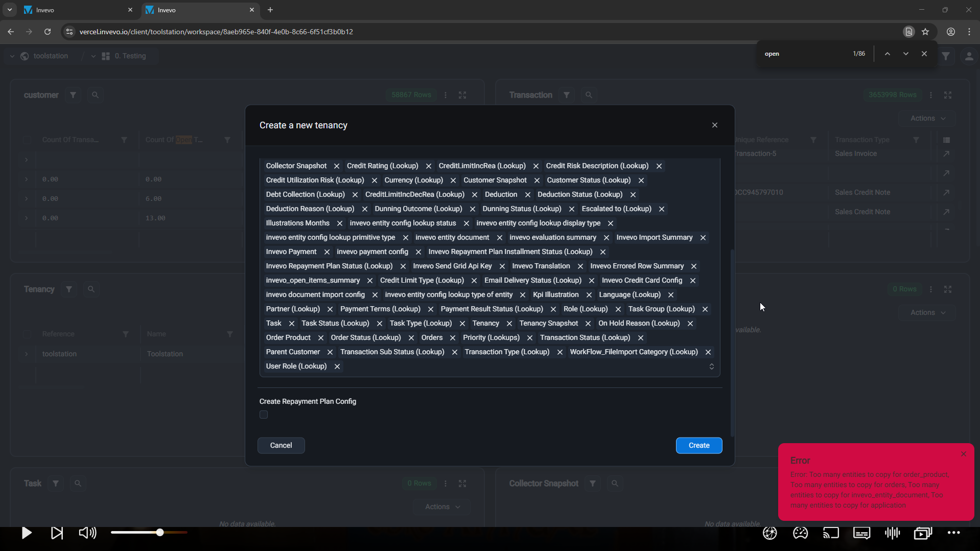Switch to the first Invevo browser tab
Image resolution: width=980 pixels, height=551 pixels.
(x=78, y=10)
